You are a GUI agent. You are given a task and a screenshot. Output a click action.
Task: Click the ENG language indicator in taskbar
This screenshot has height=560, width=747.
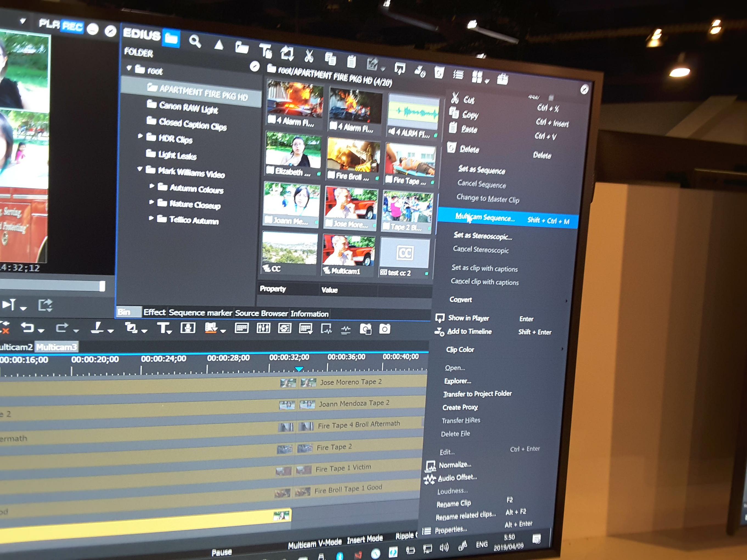[481, 544]
